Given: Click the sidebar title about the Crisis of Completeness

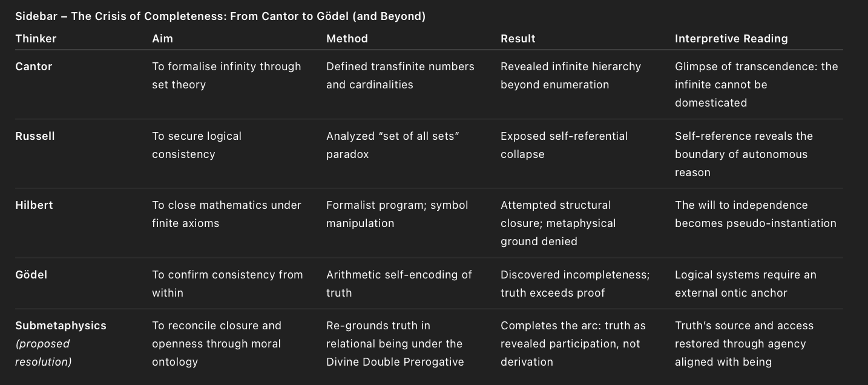Looking at the screenshot, I should (220, 16).
